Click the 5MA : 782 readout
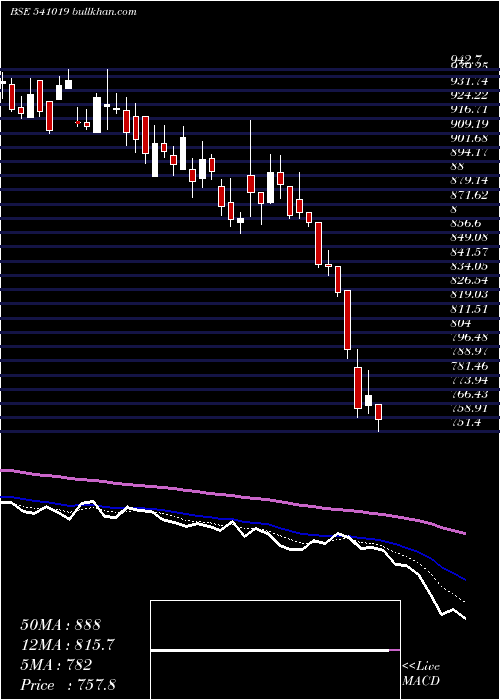This screenshot has width=500, height=700. click(x=56, y=665)
